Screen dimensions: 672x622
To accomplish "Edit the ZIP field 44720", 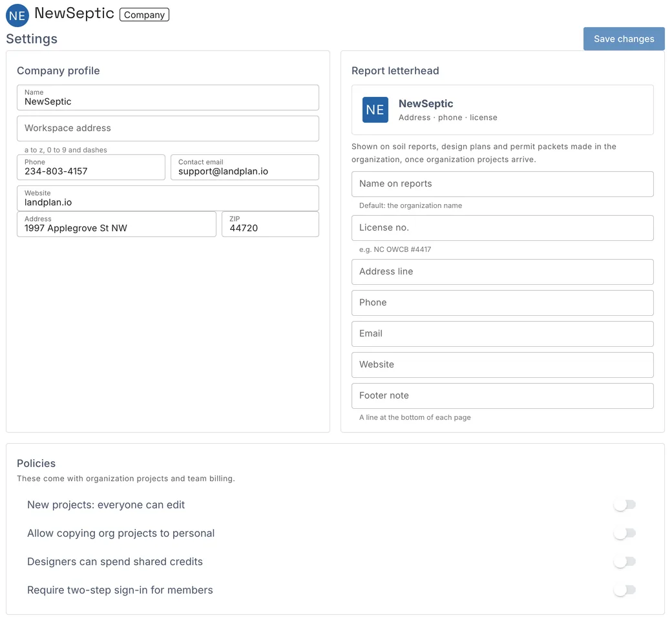I will tap(271, 224).
